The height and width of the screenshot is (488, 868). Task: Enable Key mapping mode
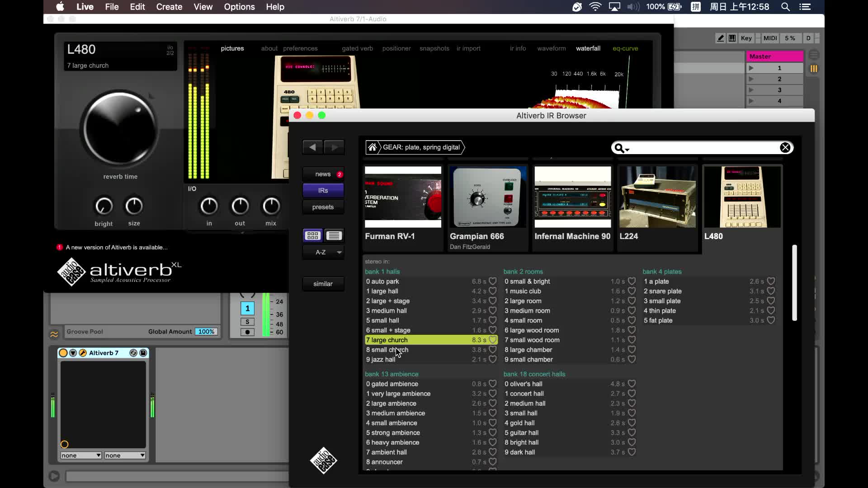(746, 38)
